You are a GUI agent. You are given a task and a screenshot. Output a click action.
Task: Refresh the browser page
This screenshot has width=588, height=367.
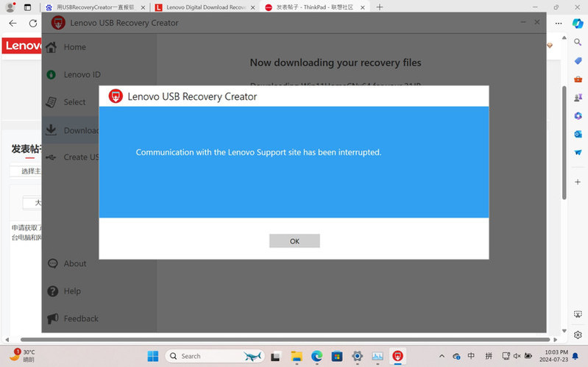33,24
